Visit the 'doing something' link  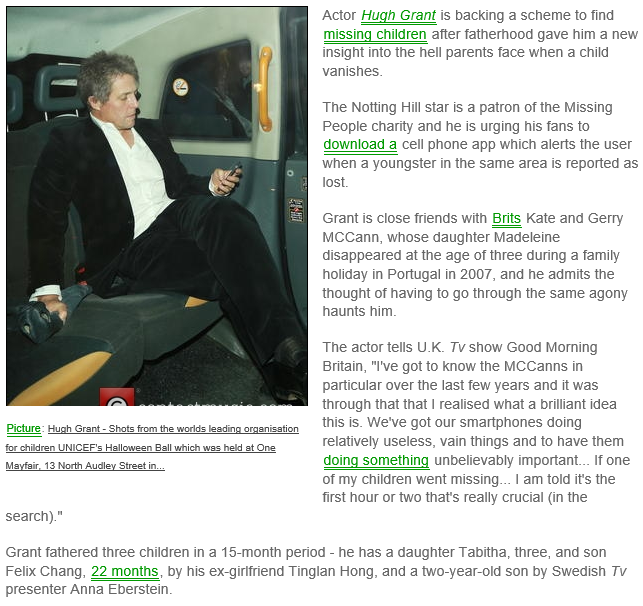[x=376, y=460]
